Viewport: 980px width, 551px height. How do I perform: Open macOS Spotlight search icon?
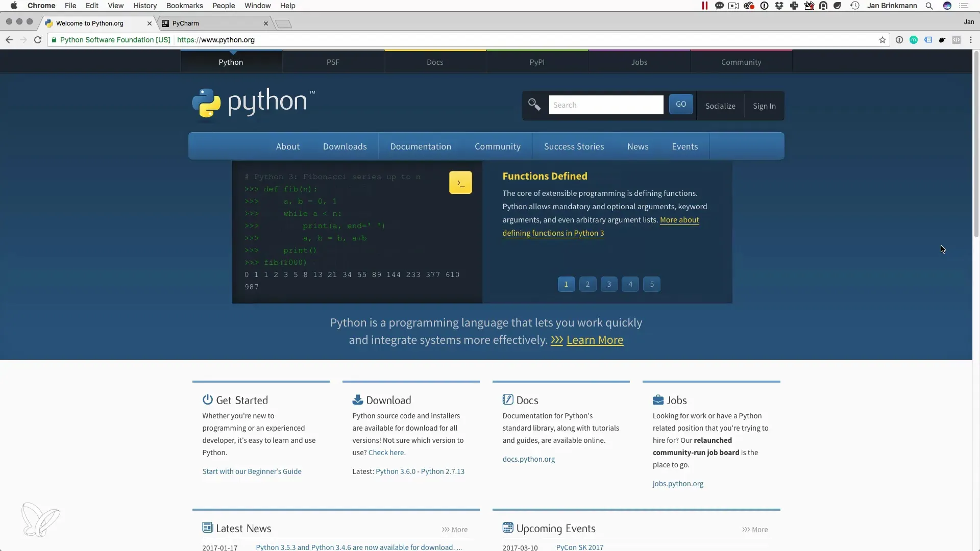click(929, 6)
